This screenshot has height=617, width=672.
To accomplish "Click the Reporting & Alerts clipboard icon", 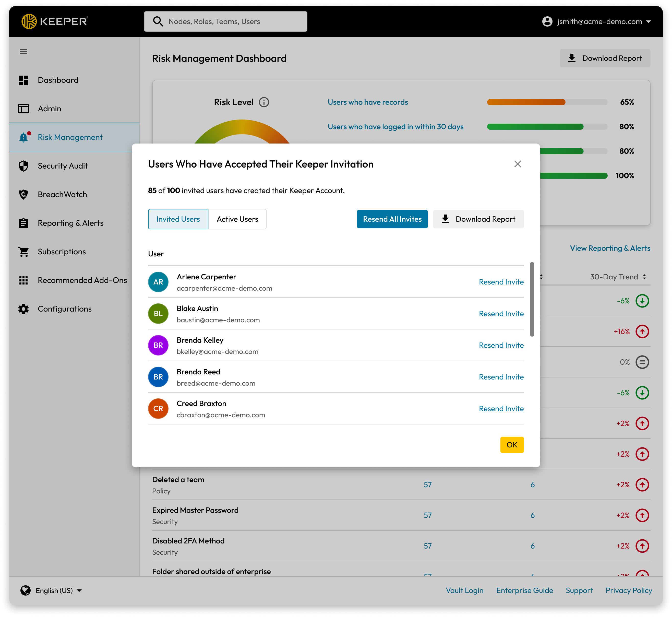I will click(x=23, y=223).
